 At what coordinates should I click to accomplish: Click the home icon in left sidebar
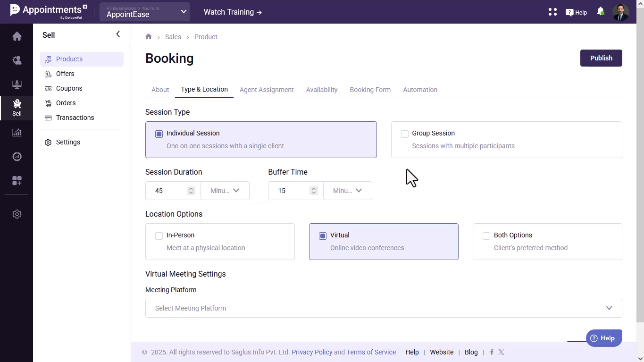17,36
